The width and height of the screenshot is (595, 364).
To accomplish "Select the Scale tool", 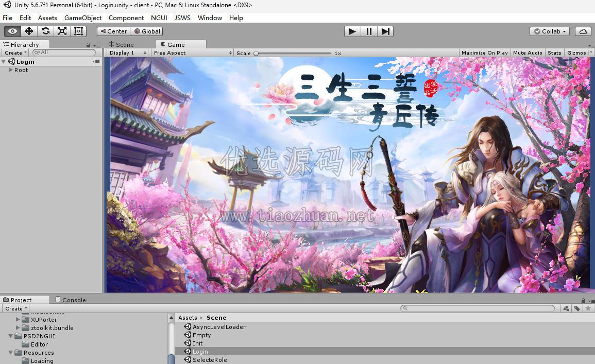I will [62, 31].
